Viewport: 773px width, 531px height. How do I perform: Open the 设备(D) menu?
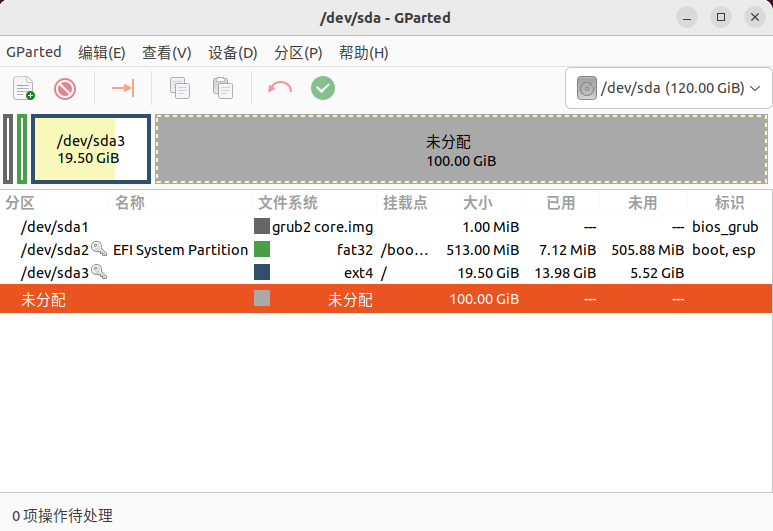233,52
